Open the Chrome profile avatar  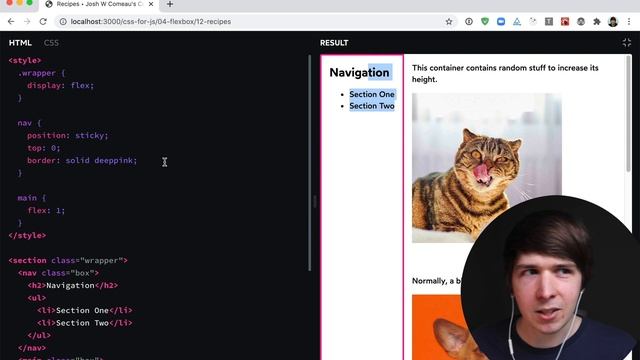coord(613,22)
